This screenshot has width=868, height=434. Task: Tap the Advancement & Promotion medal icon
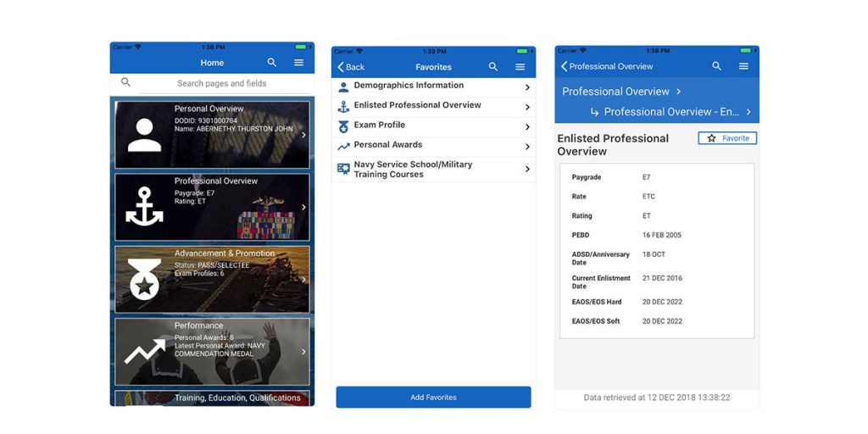tap(144, 279)
